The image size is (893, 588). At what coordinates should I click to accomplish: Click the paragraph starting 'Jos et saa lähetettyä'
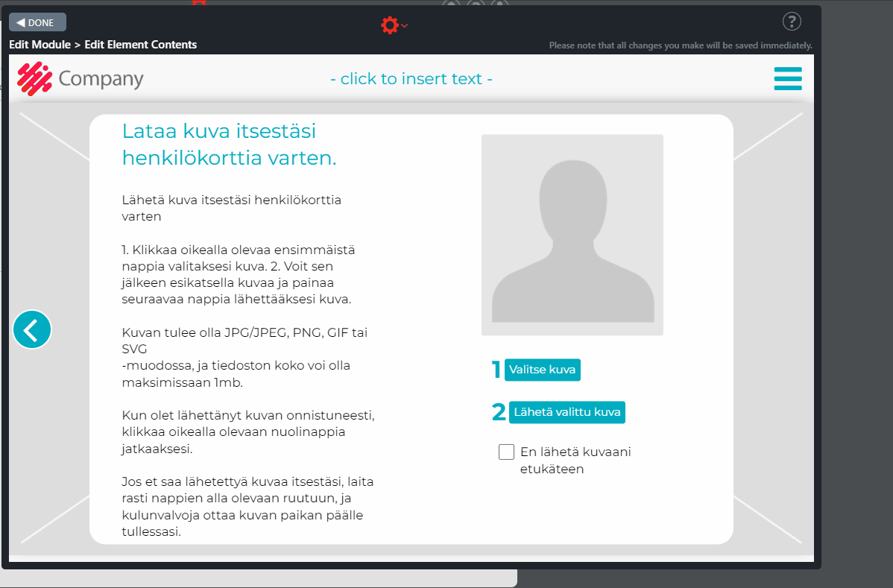(x=247, y=507)
